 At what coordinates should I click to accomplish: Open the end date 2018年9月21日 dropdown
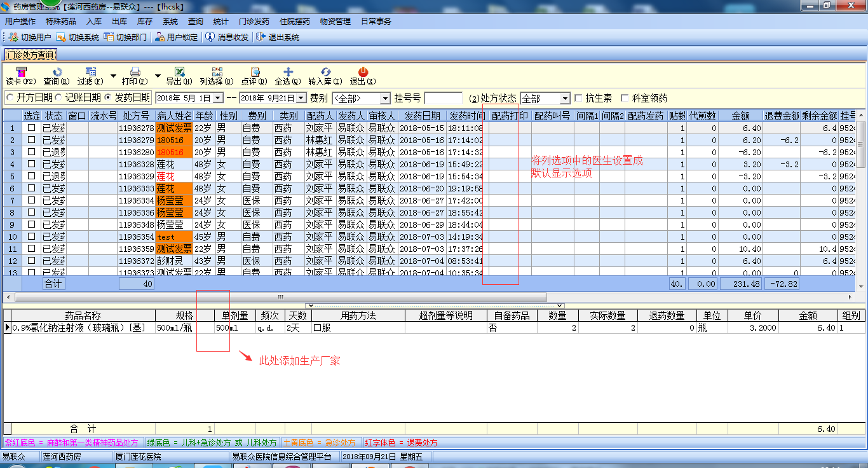point(301,98)
